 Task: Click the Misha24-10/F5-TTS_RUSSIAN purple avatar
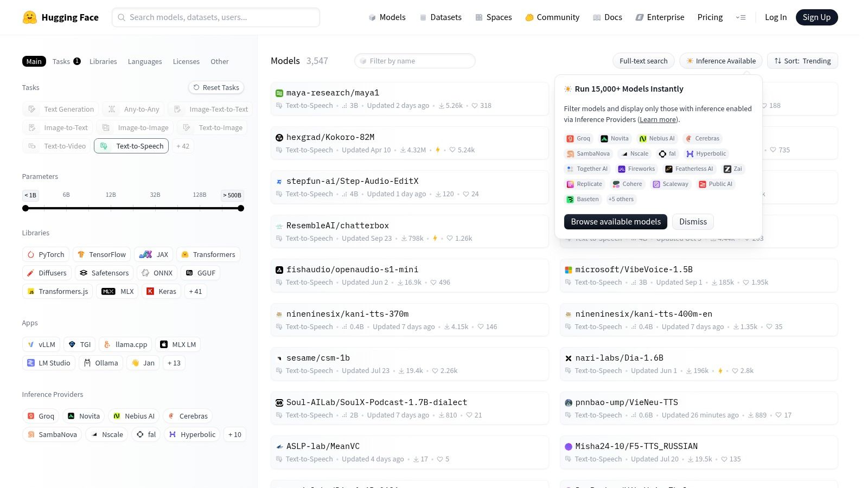point(569,446)
